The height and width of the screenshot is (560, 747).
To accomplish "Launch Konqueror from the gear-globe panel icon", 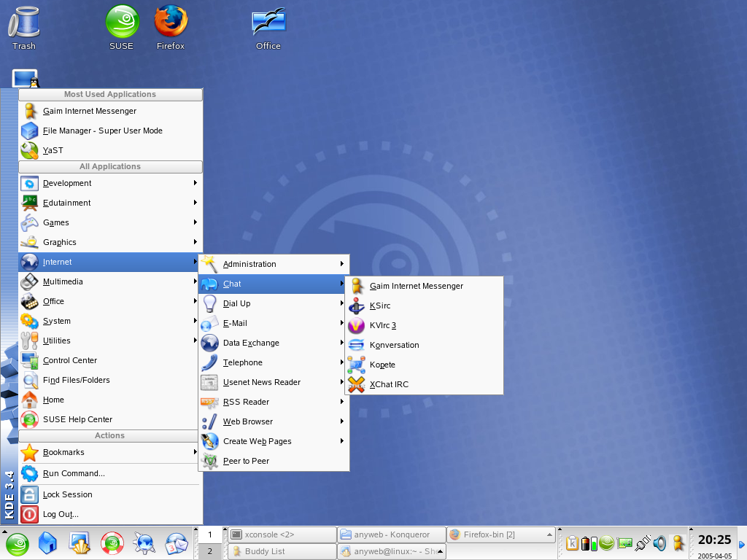I will [144, 543].
